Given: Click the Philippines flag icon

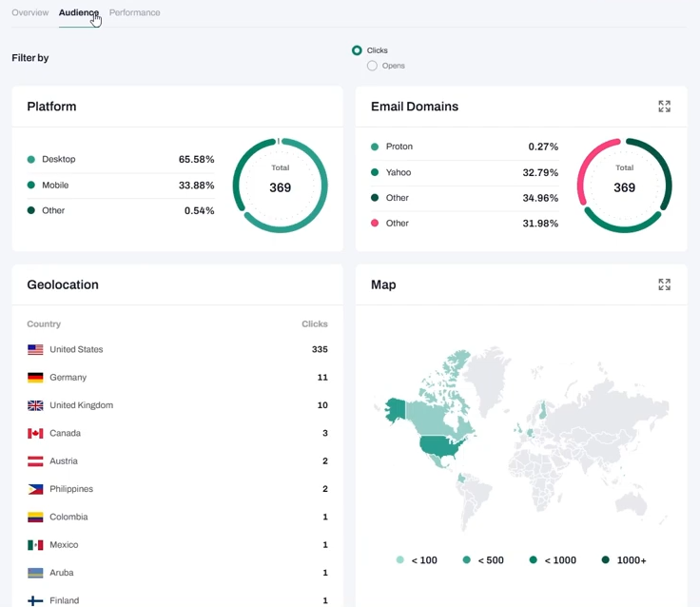Looking at the screenshot, I should pos(35,489).
